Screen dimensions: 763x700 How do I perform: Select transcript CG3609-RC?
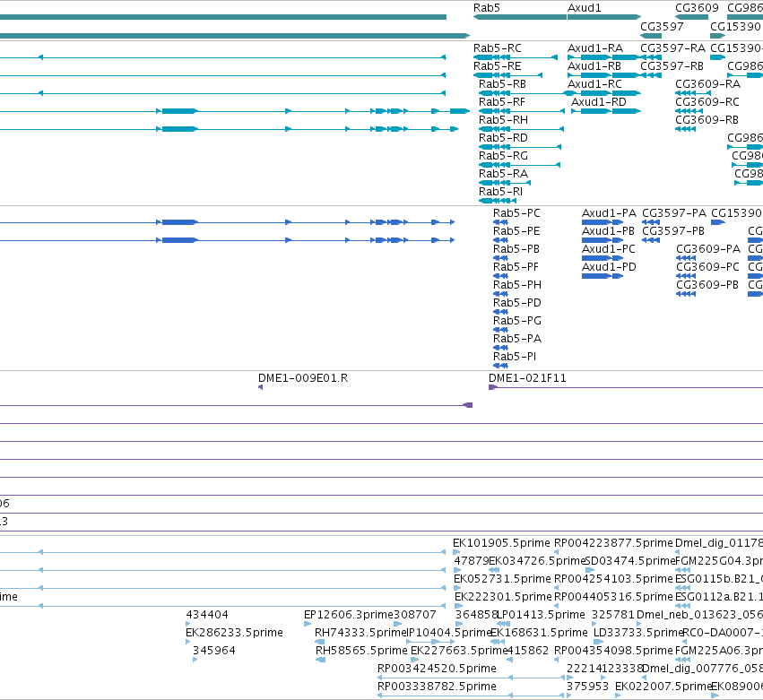(x=707, y=102)
